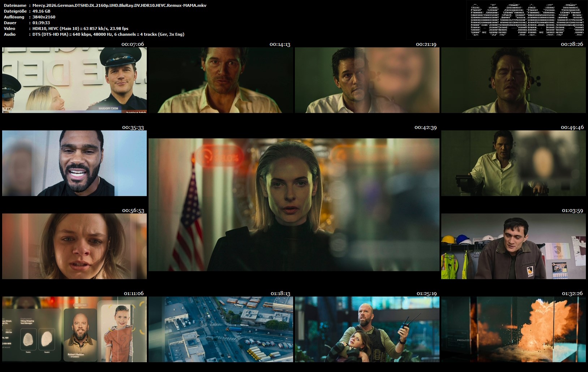The height and width of the screenshot is (372, 588).
Task: Click the 01:03:59 timestamp
Action: (572, 210)
